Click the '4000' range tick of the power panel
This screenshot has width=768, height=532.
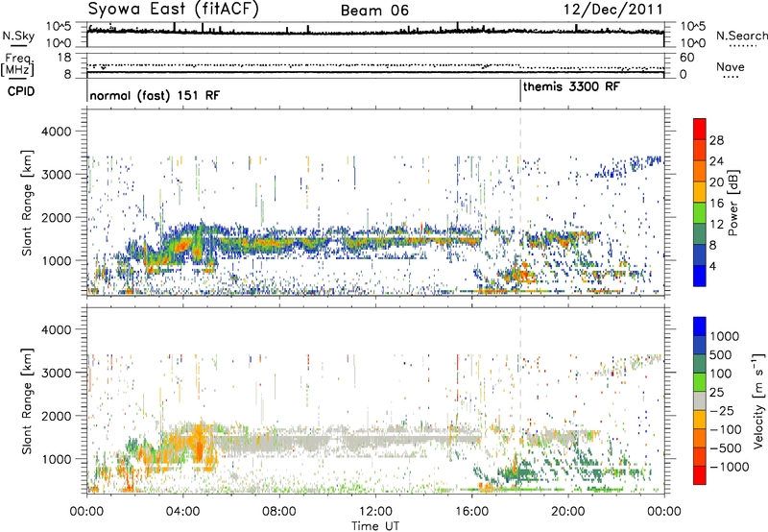coord(59,132)
